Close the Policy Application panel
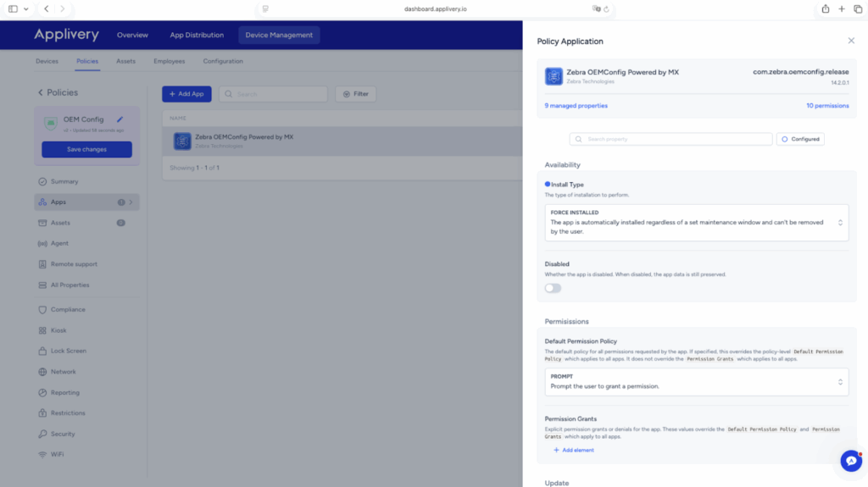The width and height of the screenshot is (868, 487). [851, 41]
